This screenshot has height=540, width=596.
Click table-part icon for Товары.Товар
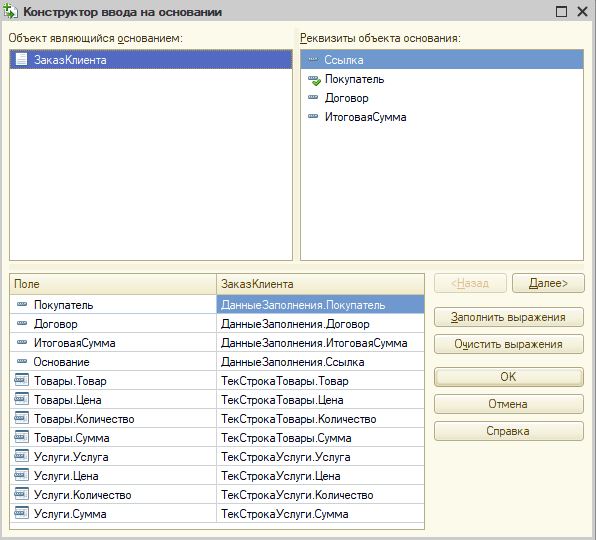tap(21, 380)
